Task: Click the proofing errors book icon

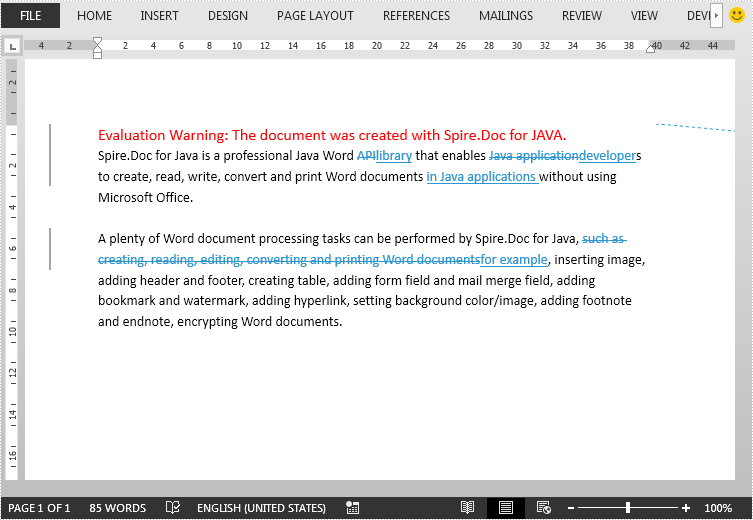Action: [x=172, y=508]
